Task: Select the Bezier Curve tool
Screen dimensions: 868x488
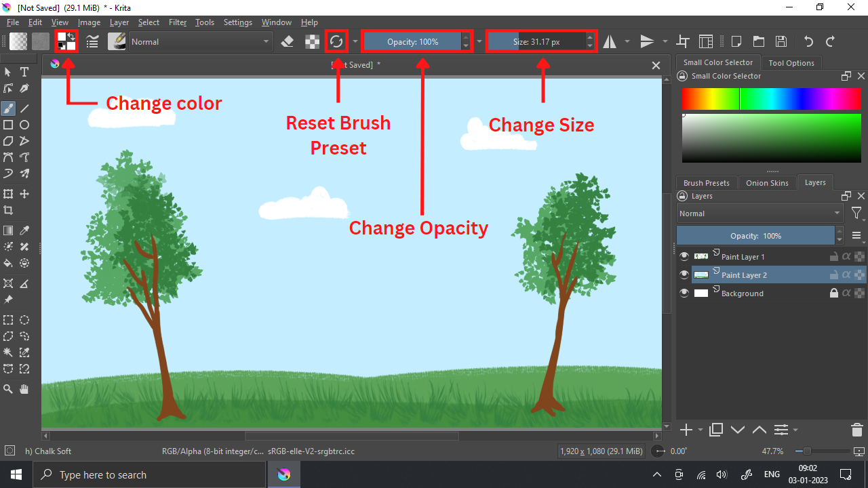Action: [x=8, y=157]
